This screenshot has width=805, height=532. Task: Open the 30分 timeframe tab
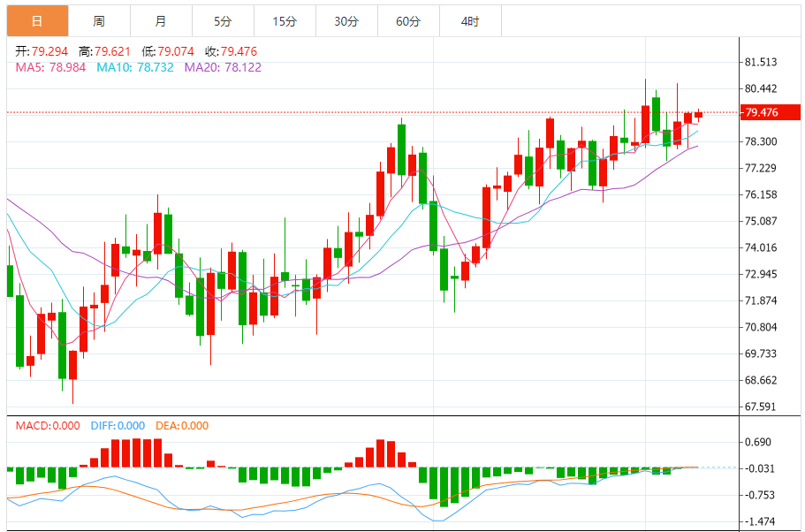[346, 21]
